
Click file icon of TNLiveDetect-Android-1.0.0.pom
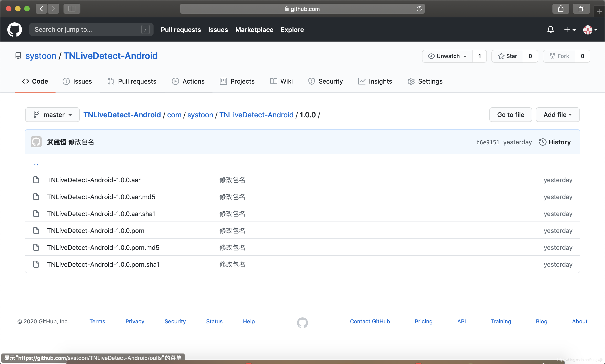pyautogui.click(x=36, y=231)
